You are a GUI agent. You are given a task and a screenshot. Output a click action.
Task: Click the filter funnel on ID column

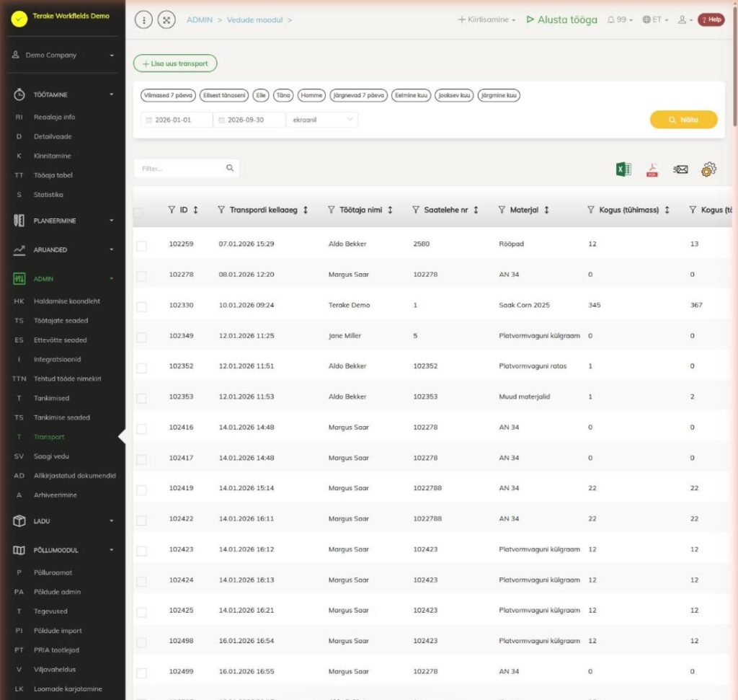pyautogui.click(x=172, y=210)
